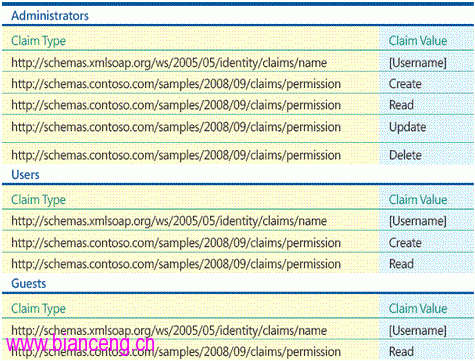The height and width of the screenshot is (361, 475).
Task: Click Claim Value header under Users
Action: pyautogui.click(x=418, y=200)
